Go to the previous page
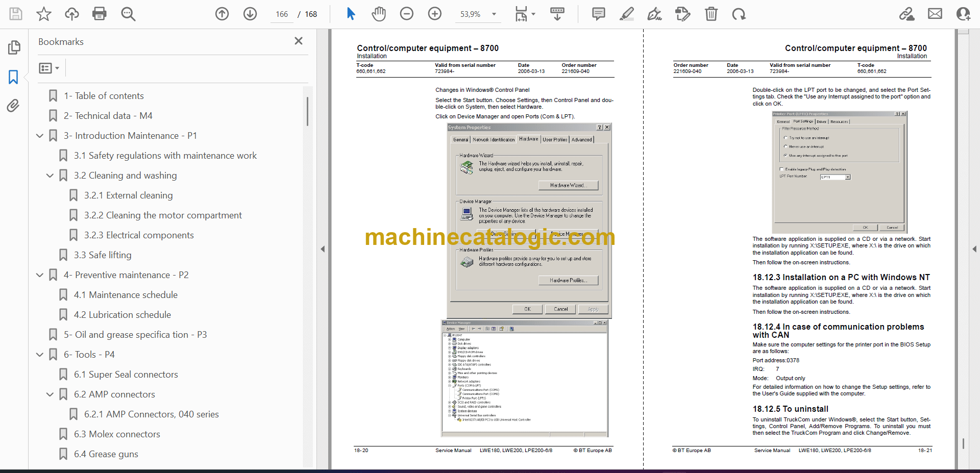 222,14
